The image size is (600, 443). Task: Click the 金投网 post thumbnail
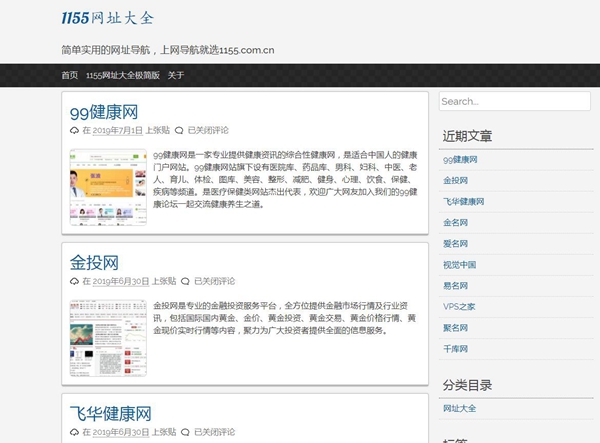tap(108, 338)
